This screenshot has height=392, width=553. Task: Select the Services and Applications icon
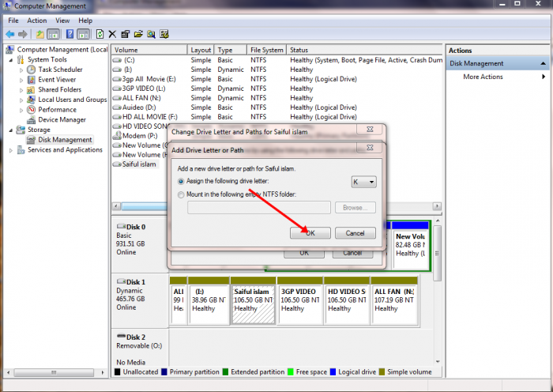pos(21,150)
